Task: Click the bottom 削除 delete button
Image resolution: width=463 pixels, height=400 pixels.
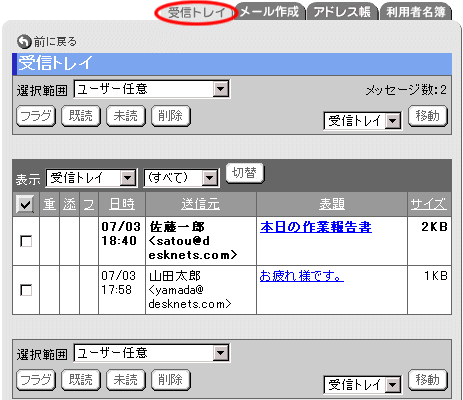Action: 171,380
